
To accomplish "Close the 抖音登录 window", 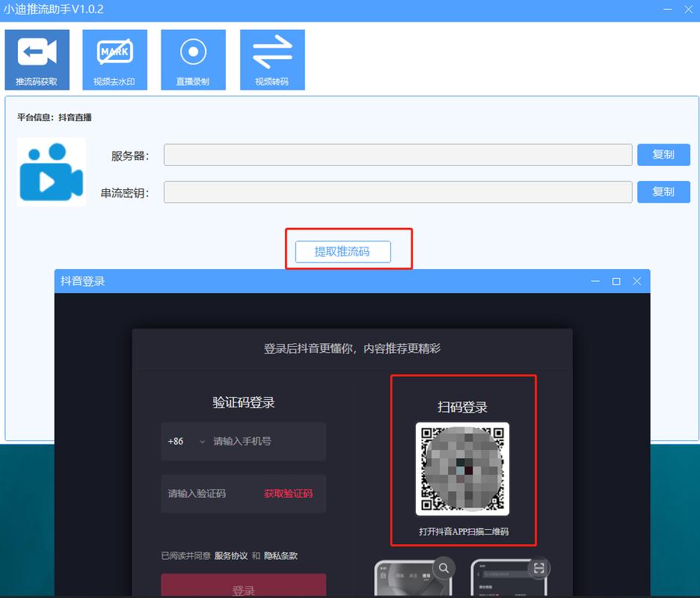I will tap(637, 281).
